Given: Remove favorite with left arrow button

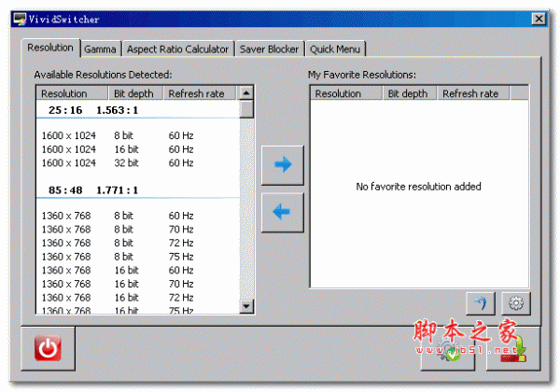Looking at the screenshot, I should coord(283,213).
